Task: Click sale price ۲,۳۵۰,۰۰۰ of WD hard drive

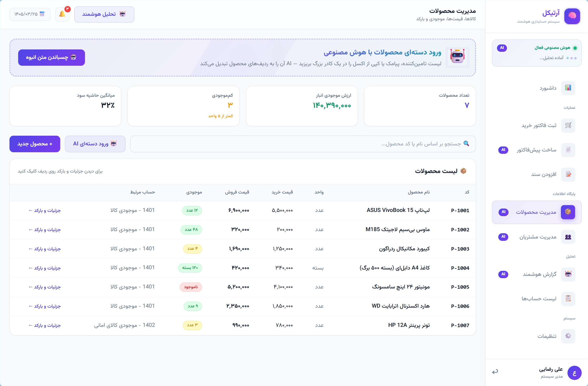Action: [238, 306]
